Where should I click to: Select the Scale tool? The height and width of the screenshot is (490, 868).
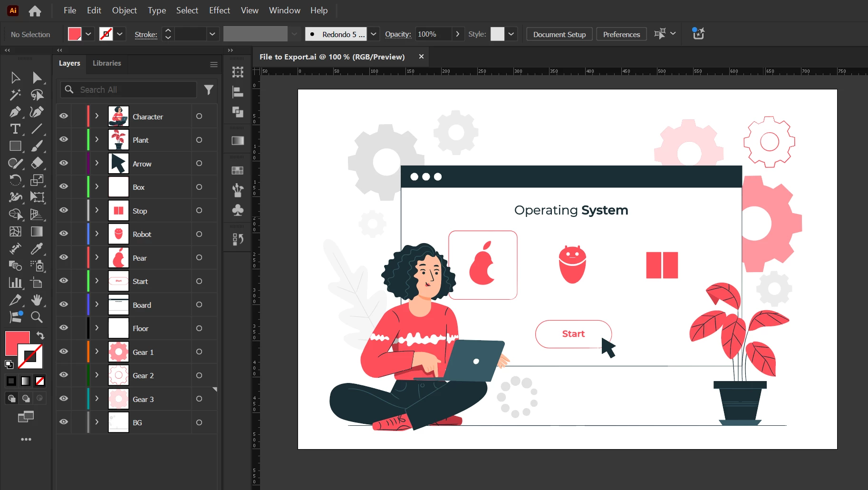[x=37, y=180]
